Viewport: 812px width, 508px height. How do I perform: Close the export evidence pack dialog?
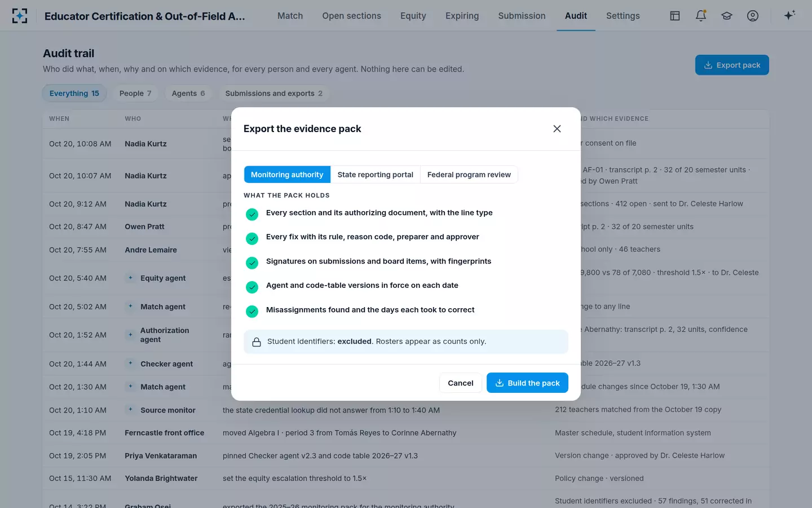(x=557, y=129)
